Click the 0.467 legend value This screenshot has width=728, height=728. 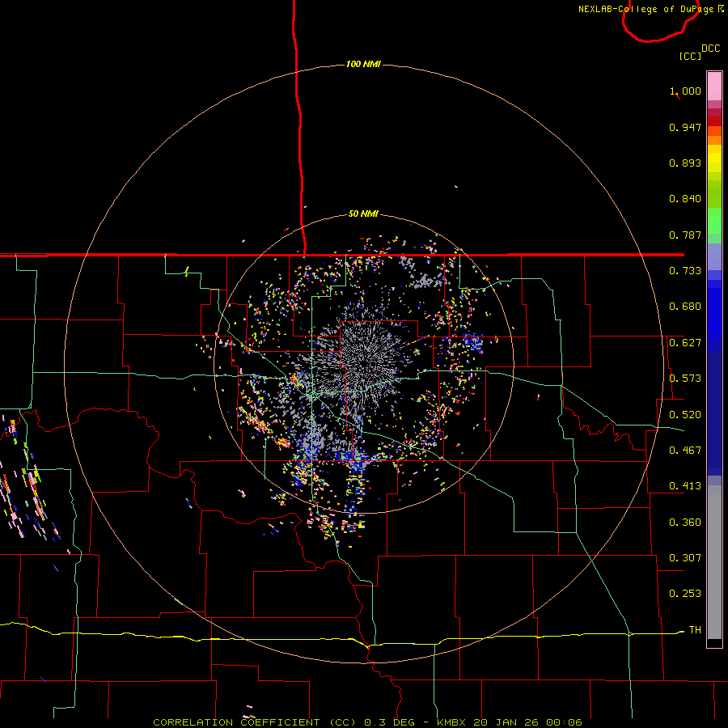point(685,451)
